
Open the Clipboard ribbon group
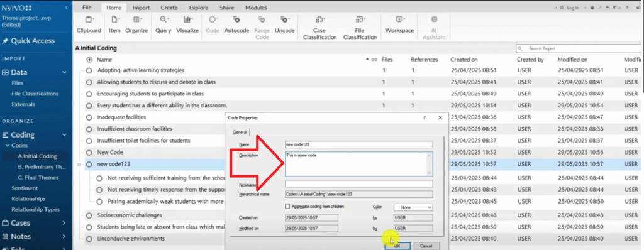pyautogui.click(x=89, y=24)
